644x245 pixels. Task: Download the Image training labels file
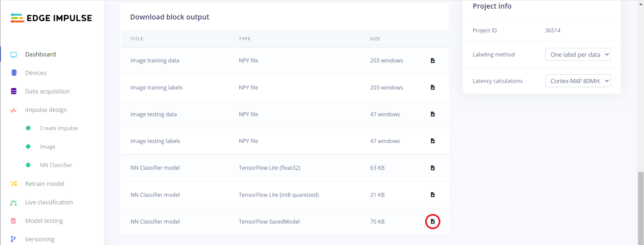pyautogui.click(x=432, y=87)
